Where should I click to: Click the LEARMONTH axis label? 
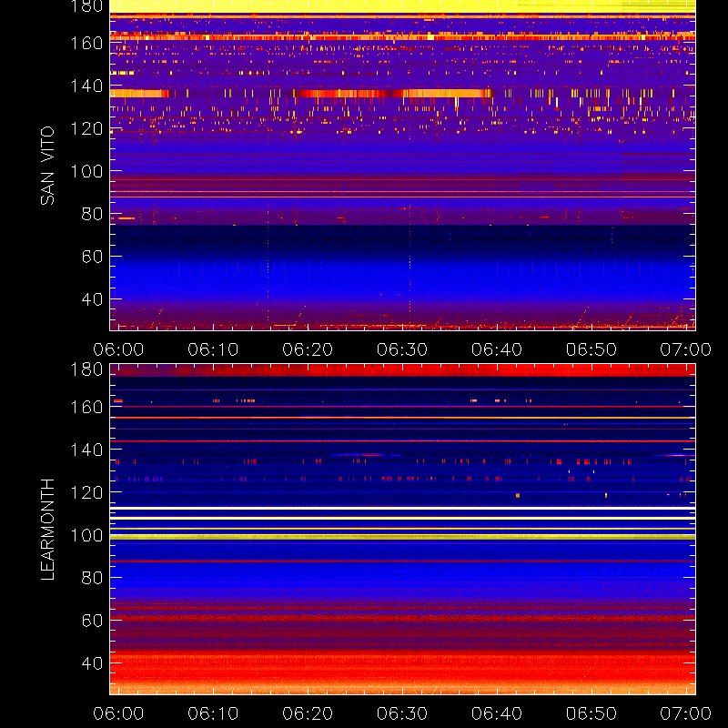47,530
